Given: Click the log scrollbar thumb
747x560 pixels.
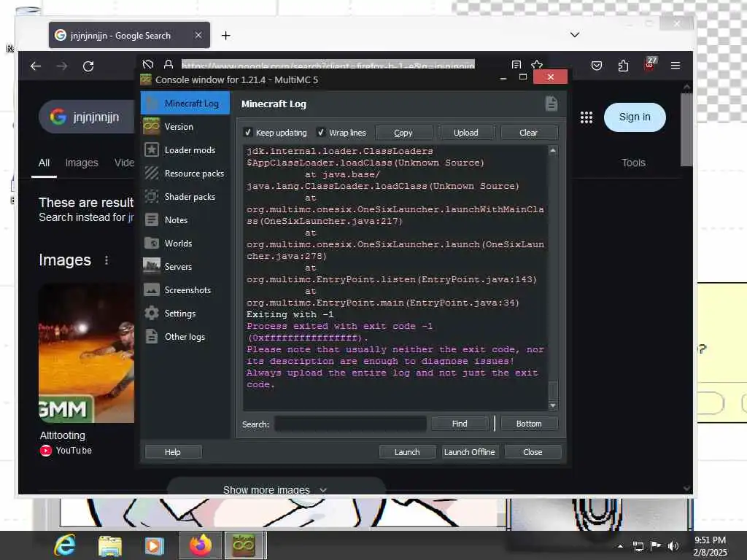Looking at the screenshot, I should click(553, 391).
